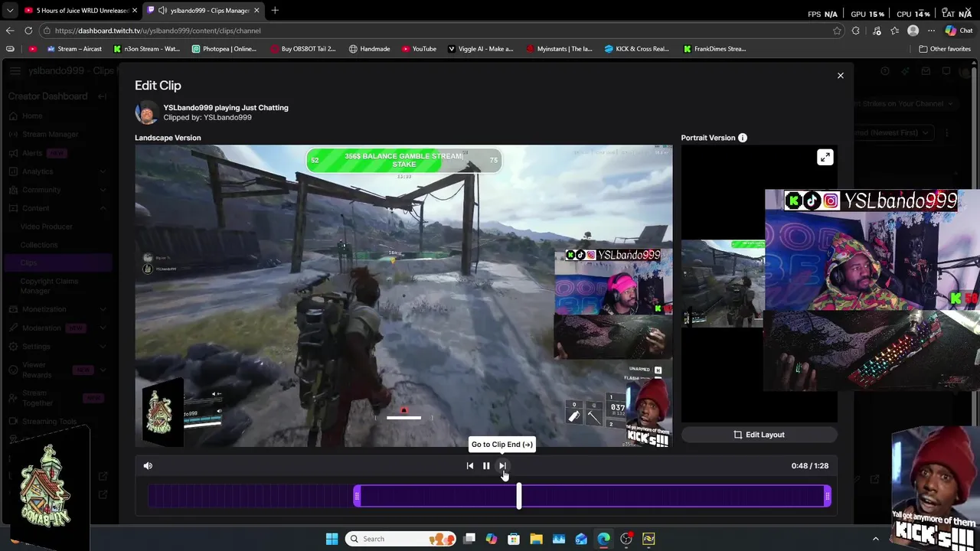Open Myinstants bookmark

(x=560, y=49)
